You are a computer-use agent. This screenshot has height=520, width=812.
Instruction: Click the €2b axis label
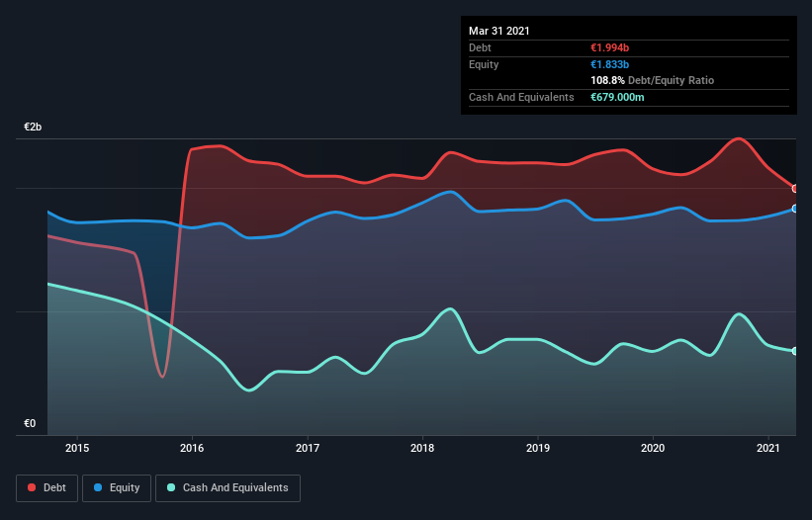tap(33, 127)
